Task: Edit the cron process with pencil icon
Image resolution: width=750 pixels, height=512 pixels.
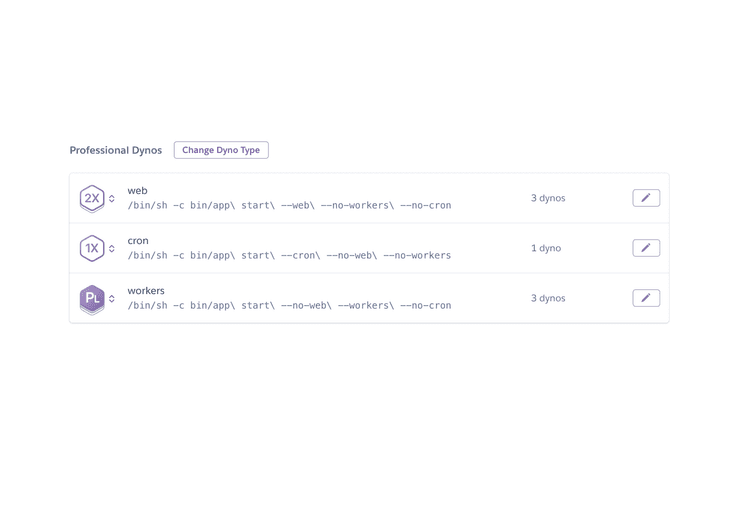Action: 646,248
